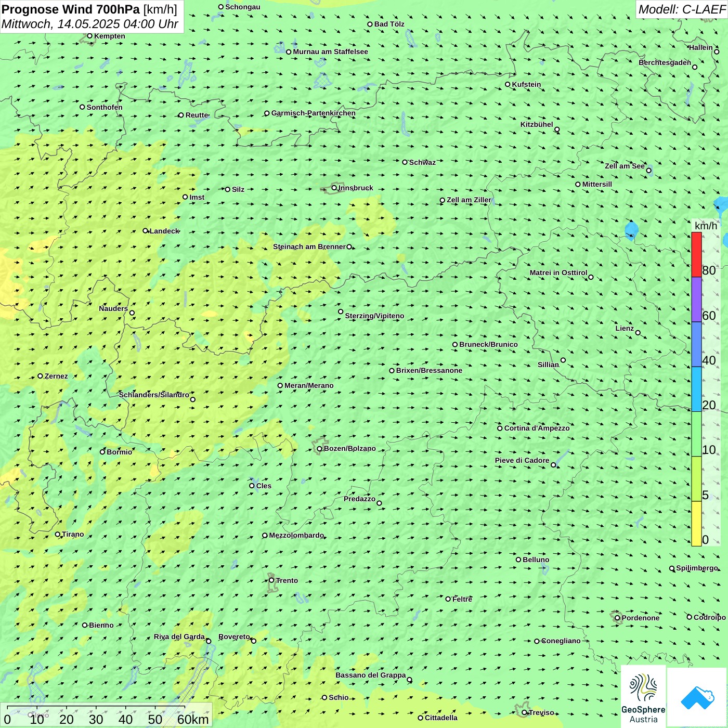Click the Belluno city marker circle
The height and width of the screenshot is (728, 728).
tap(518, 560)
